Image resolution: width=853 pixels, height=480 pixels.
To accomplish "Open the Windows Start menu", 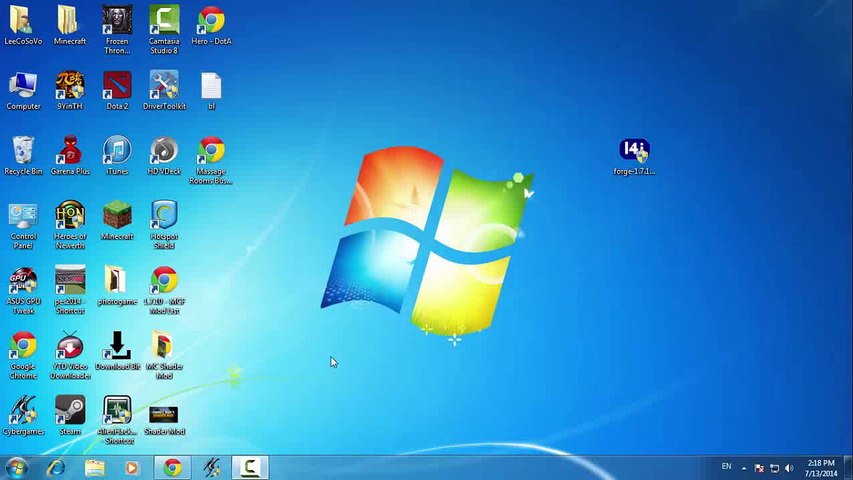I will click(16, 467).
